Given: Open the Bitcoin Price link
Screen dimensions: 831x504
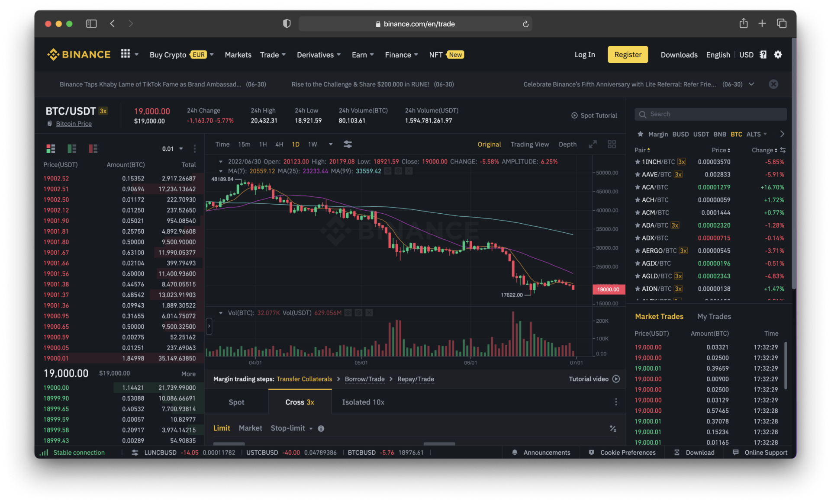Looking at the screenshot, I should pyautogui.click(x=74, y=124).
